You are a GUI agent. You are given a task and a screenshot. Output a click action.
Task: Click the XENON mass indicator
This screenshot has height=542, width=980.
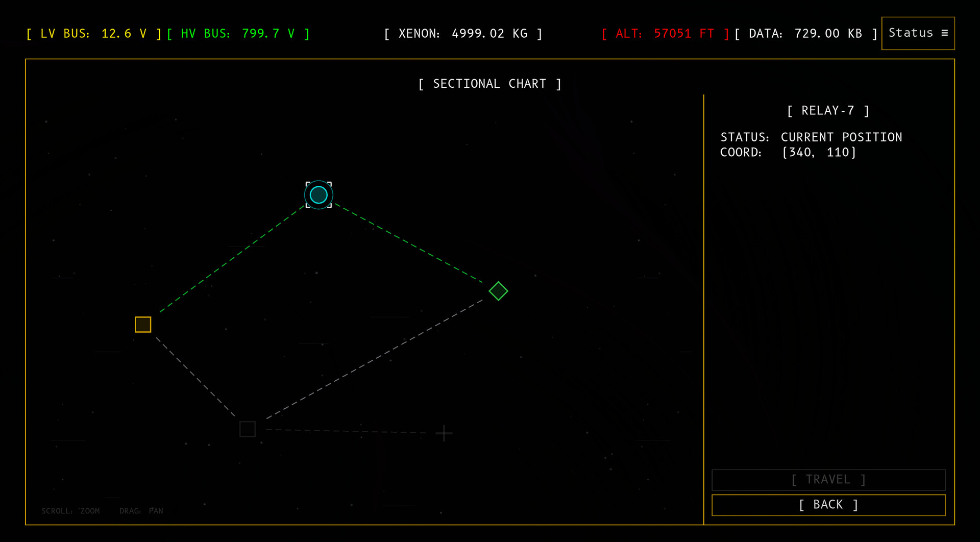point(463,34)
